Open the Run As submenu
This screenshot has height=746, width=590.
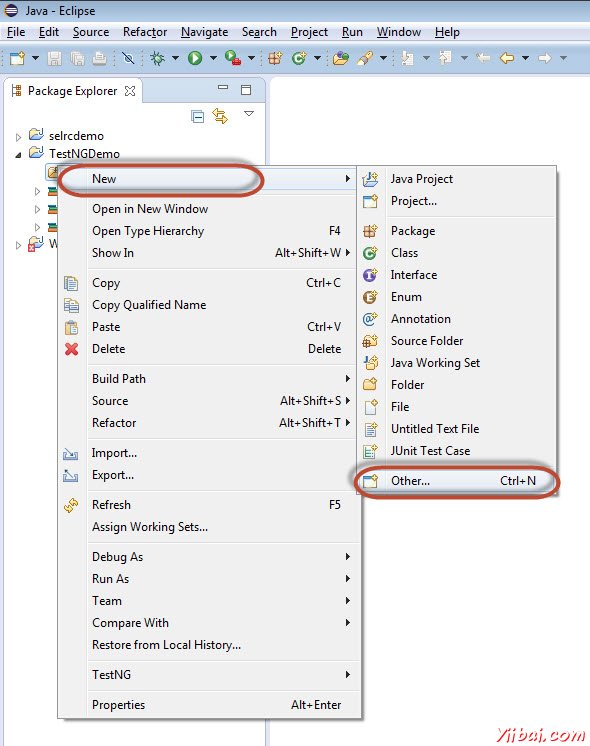tap(209, 579)
